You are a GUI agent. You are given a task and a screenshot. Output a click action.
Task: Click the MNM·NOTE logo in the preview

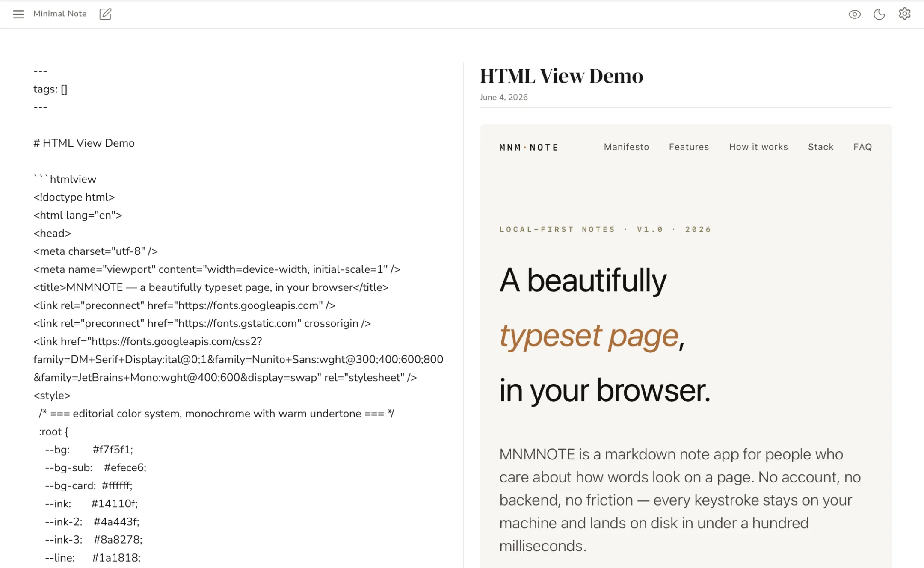[529, 147]
